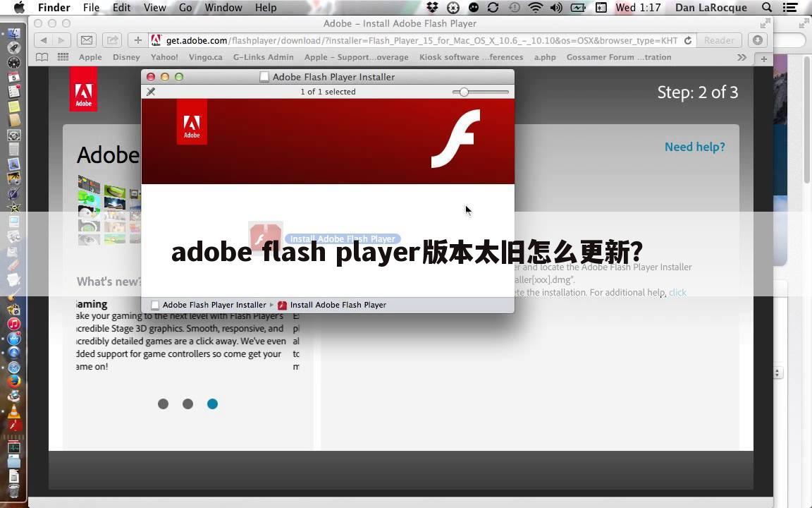Open the Safari downloads button

click(x=758, y=40)
